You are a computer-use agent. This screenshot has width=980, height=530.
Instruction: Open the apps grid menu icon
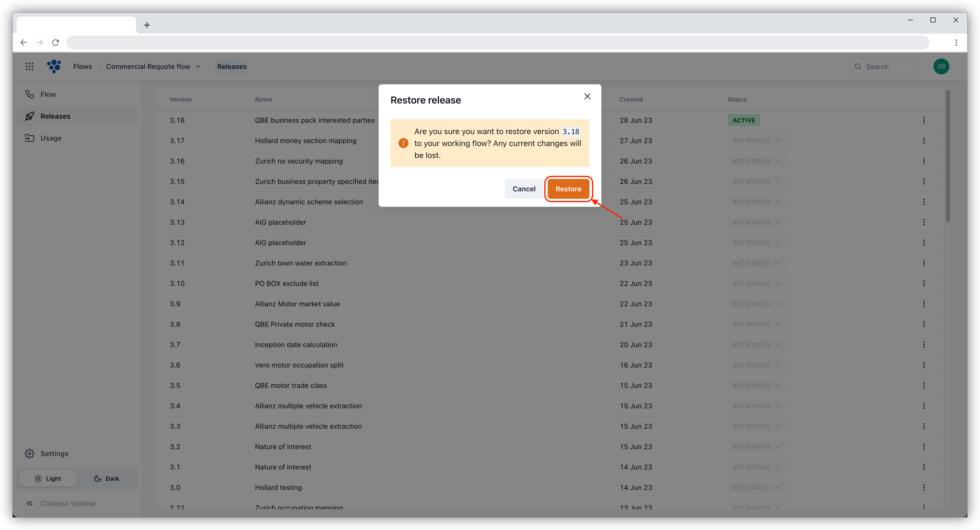coord(29,67)
